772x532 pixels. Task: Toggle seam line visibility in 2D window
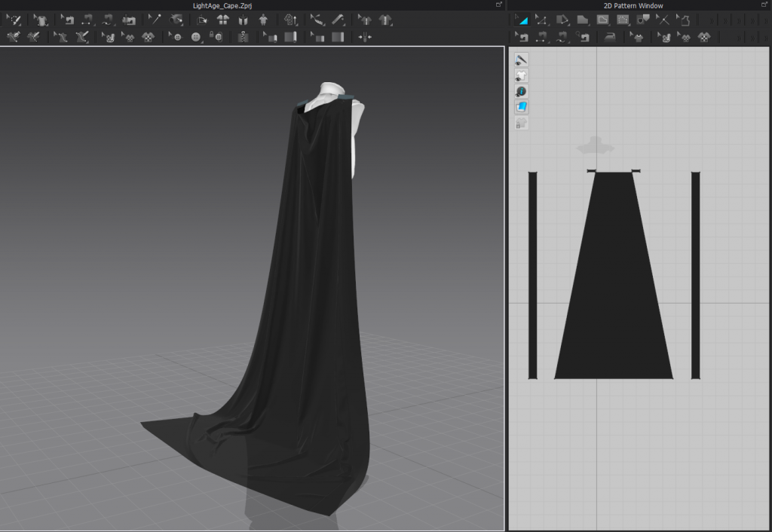521,60
